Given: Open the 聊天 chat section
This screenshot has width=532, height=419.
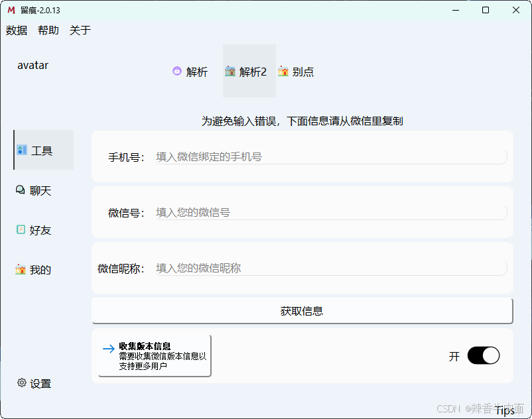Looking at the screenshot, I should [34, 190].
